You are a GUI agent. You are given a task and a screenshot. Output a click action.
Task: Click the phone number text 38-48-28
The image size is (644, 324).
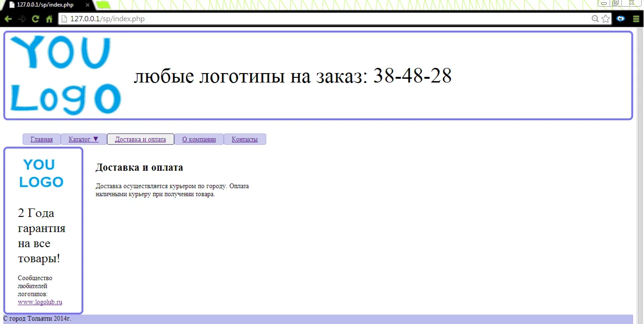click(412, 75)
